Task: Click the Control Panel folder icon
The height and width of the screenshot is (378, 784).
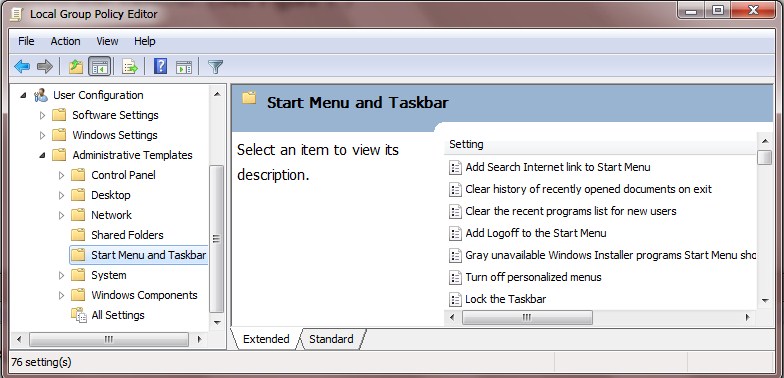Action: 78,175
